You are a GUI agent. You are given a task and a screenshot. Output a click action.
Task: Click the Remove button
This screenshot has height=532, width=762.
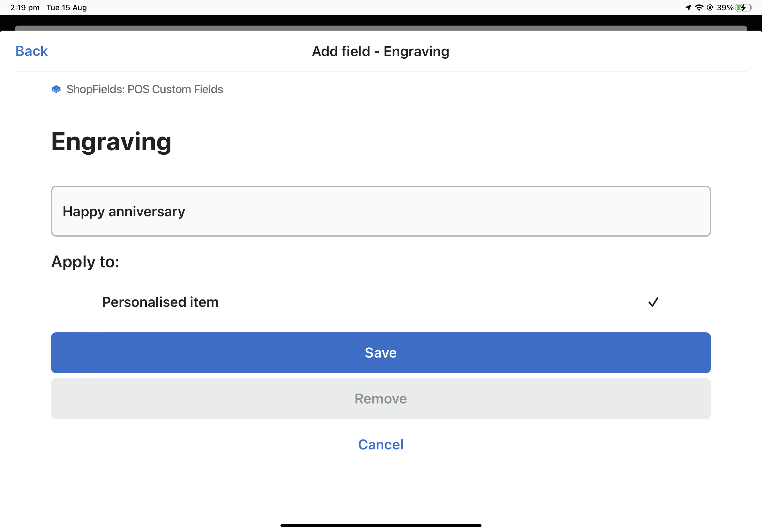tap(381, 399)
